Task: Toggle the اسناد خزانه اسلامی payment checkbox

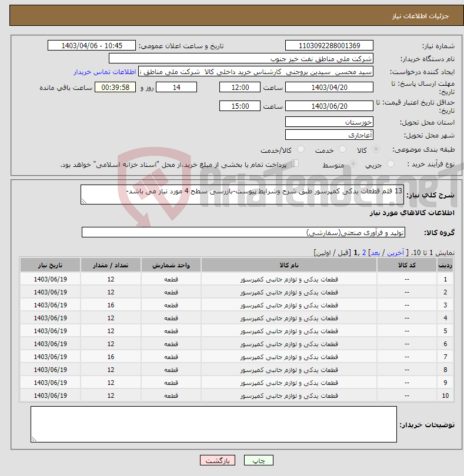Action: coord(295,163)
